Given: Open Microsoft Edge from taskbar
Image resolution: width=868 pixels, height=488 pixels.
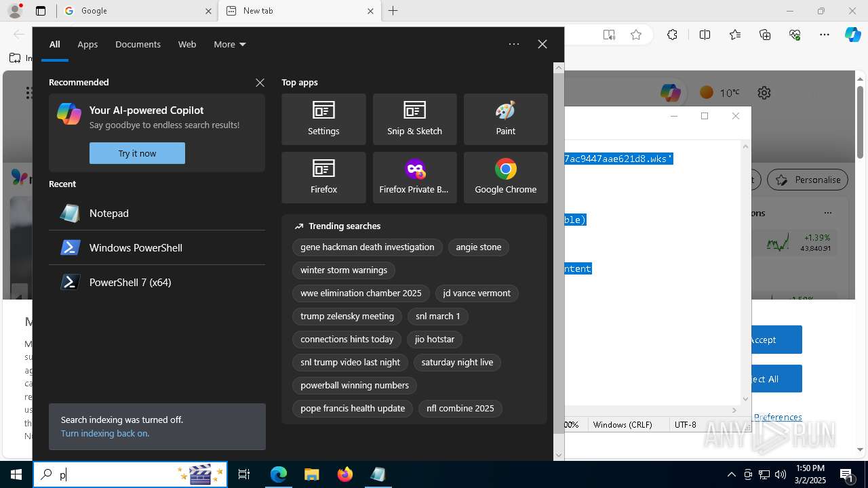Looking at the screenshot, I should pyautogui.click(x=279, y=474).
